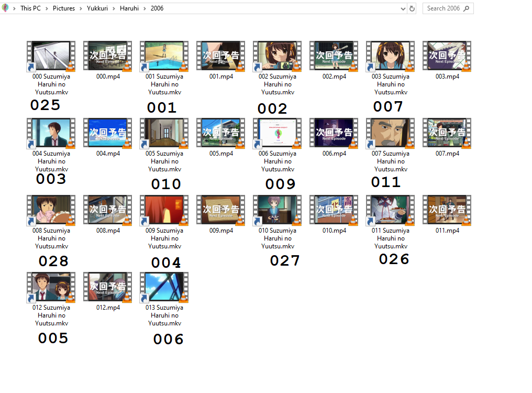
Task: Select the 012.mp4 video thumbnail
Action: [108, 287]
